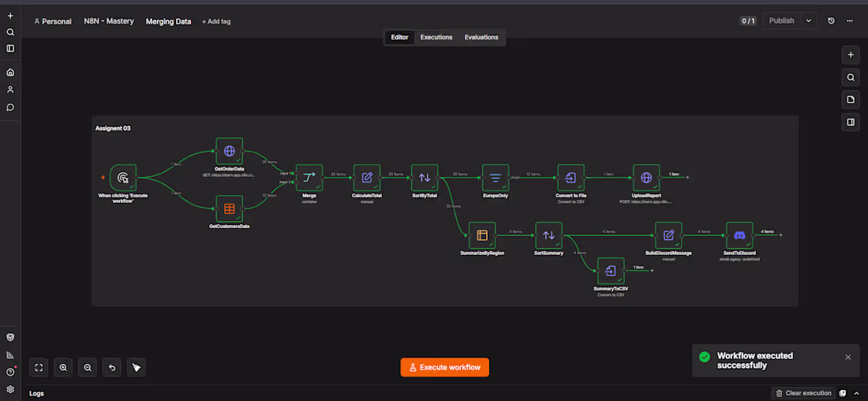Reset canvas zoom with undo arrow
Viewport: 868px width, 401px height.
point(112,367)
